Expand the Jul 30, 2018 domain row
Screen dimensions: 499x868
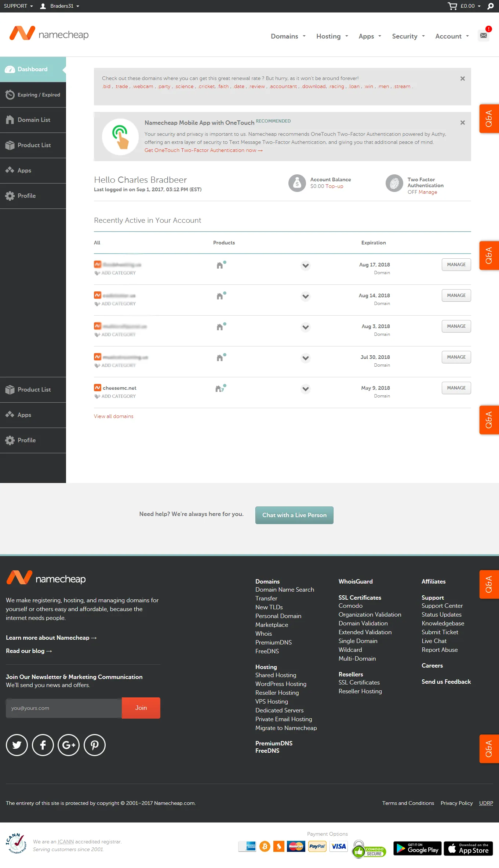click(306, 358)
